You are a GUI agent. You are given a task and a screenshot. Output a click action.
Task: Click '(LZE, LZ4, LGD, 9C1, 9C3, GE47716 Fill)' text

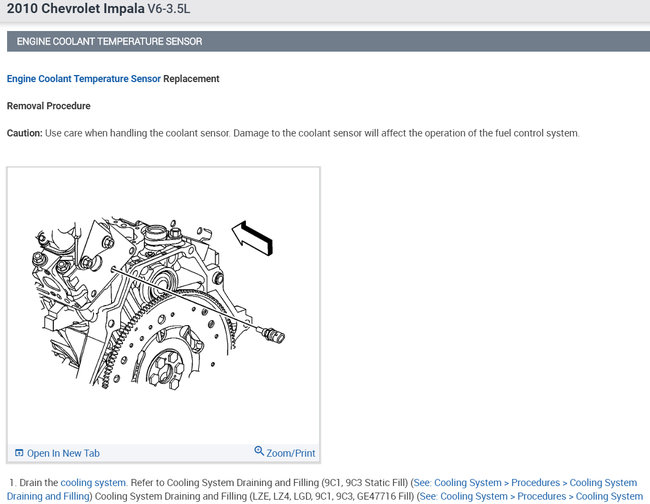pyautogui.click(x=332, y=497)
